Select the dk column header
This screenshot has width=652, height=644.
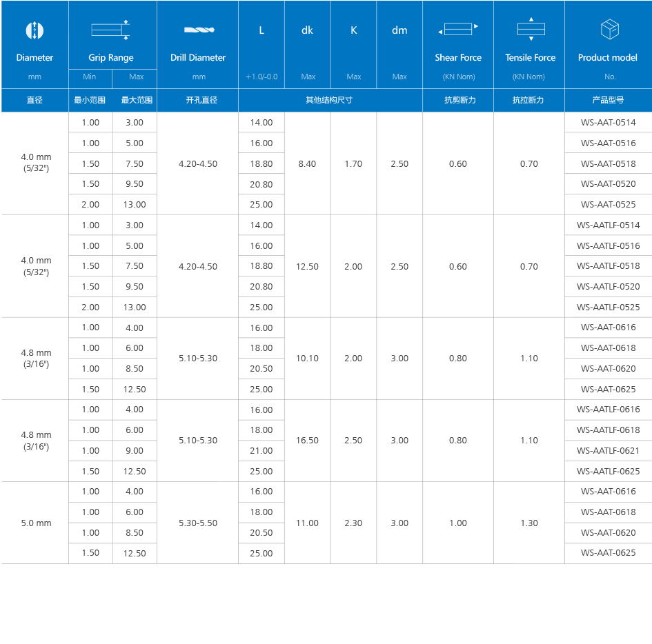click(x=308, y=30)
